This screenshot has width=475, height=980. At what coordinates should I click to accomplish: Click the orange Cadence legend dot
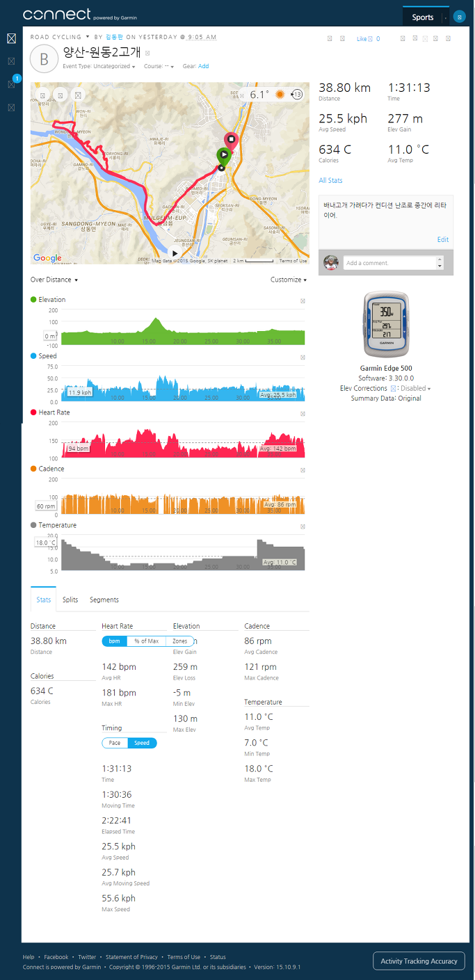[33, 469]
